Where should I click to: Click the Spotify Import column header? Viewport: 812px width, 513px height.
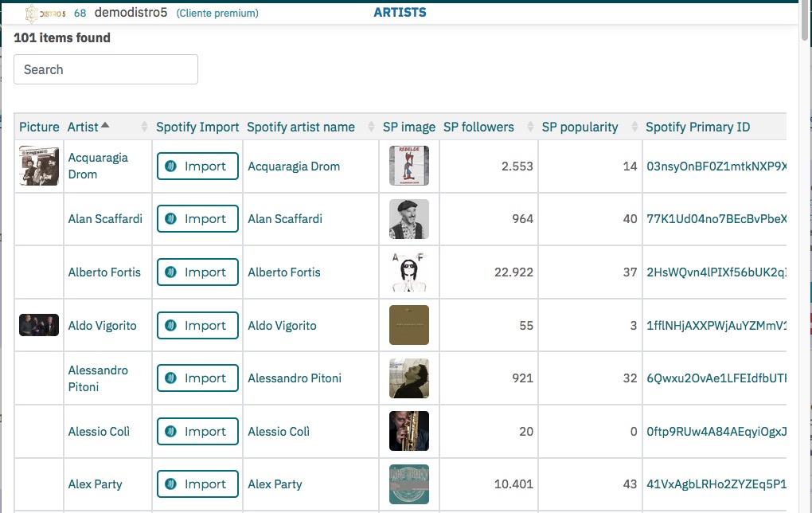197,127
